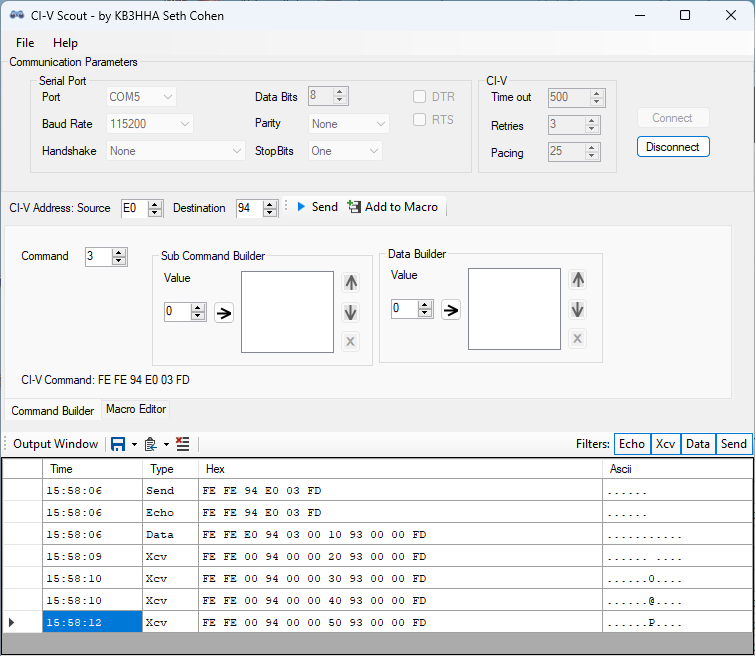Click Sub Command Value number field
The image size is (756, 656).
178,312
